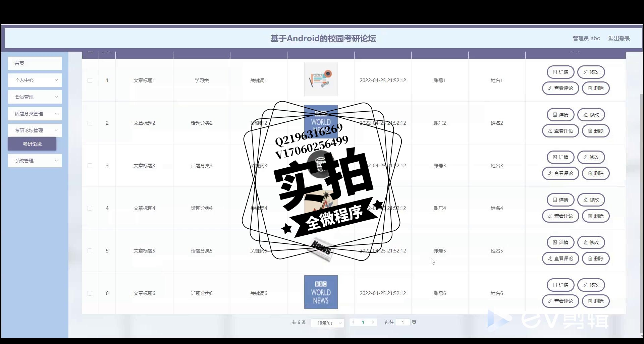Viewport: 644px width, 344px height.
Task: Click 修改 for row 文章标题1
Action: coord(591,72)
